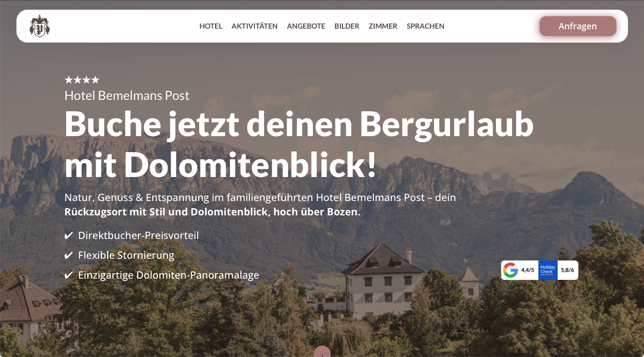Click the Einzigartige Dolomiten-Panoramalage text
The image size is (644, 357).
pos(168,275)
